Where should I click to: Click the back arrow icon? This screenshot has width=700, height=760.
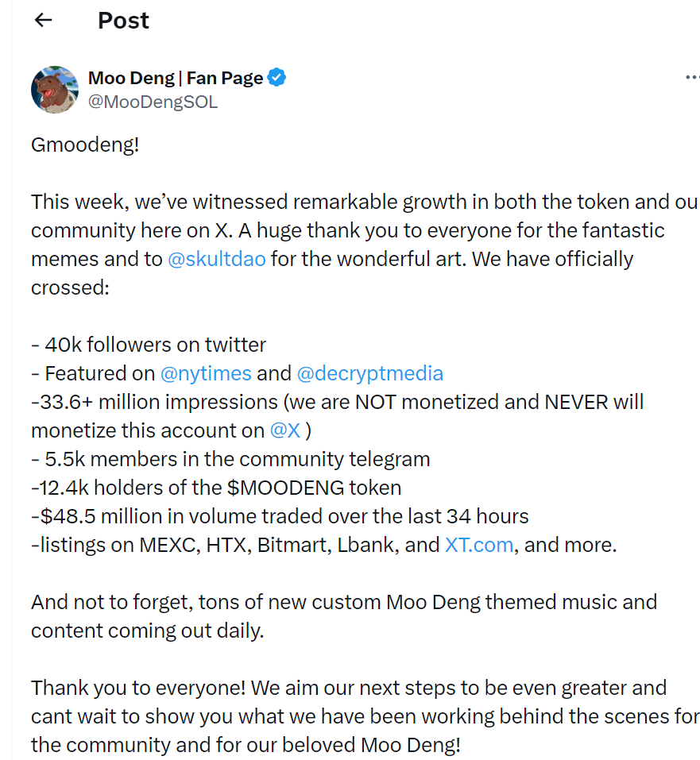pos(44,21)
